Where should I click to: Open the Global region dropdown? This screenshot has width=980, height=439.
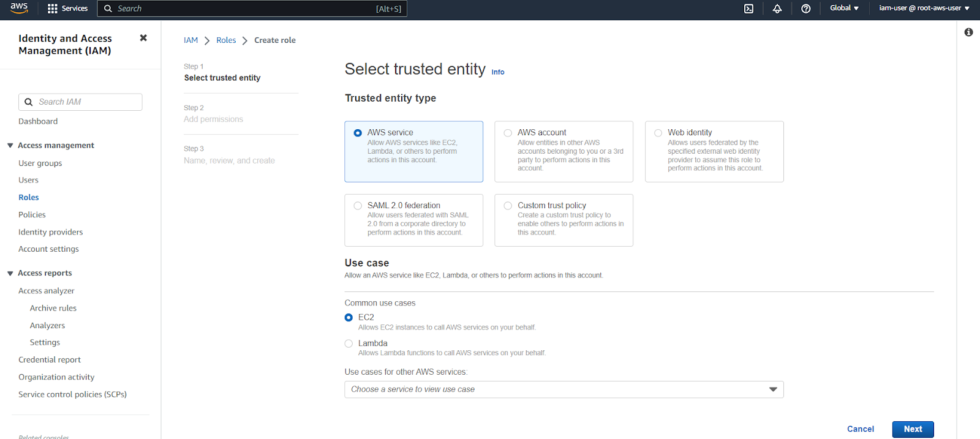tap(844, 8)
